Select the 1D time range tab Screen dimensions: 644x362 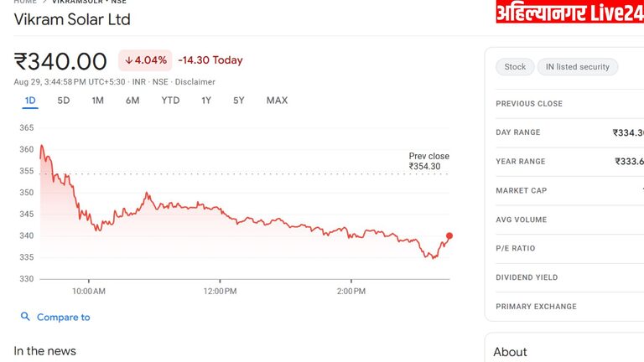pos(30,101)
